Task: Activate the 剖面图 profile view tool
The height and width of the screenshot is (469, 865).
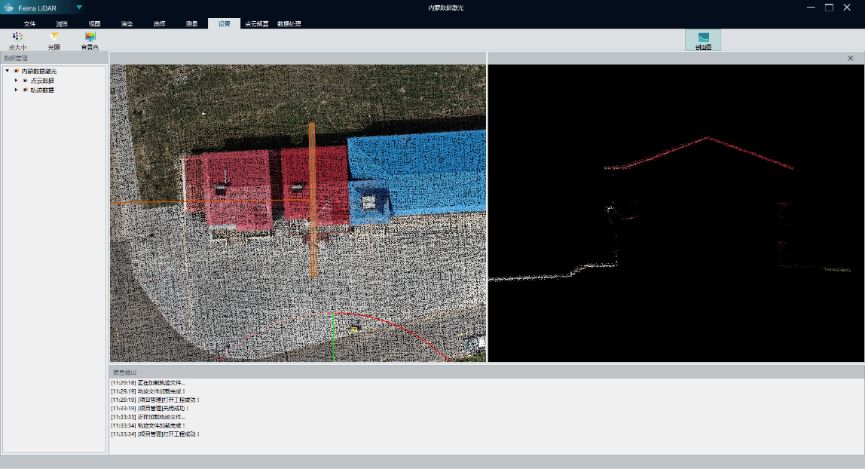Action: coord(703,40)
